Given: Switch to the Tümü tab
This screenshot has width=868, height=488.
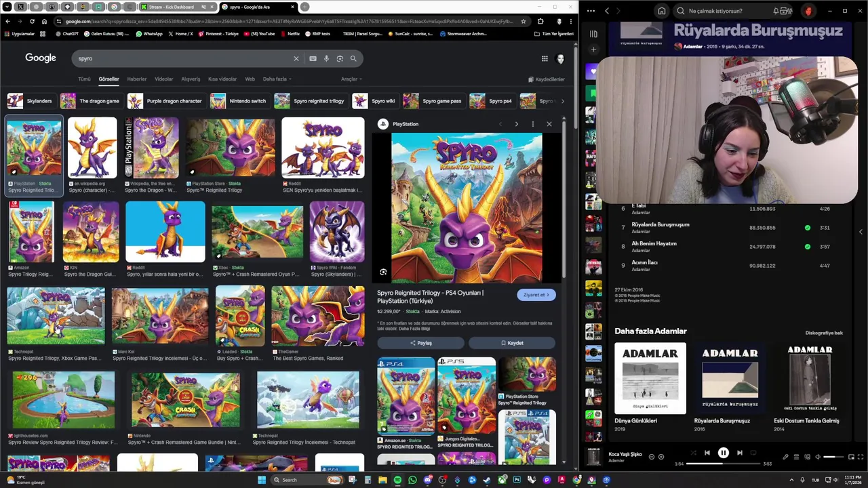Looking at the screenshot, I should pyautogui.click(x=84, y=79).
